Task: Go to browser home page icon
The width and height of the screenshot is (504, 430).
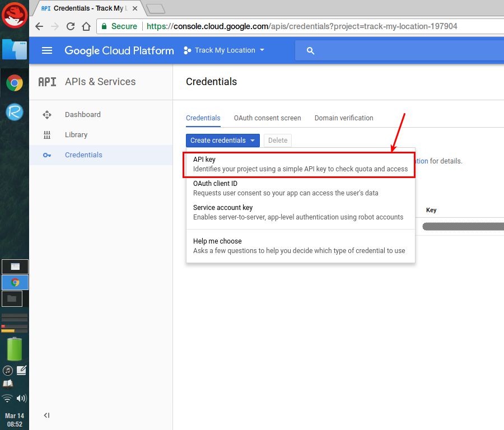Action: coord(86,26)
